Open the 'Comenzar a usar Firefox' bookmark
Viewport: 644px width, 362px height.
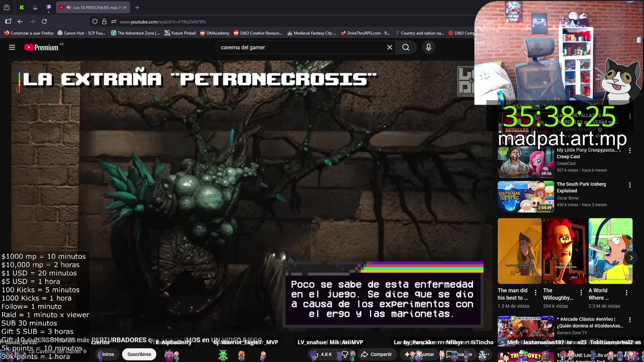coord(29,33)
